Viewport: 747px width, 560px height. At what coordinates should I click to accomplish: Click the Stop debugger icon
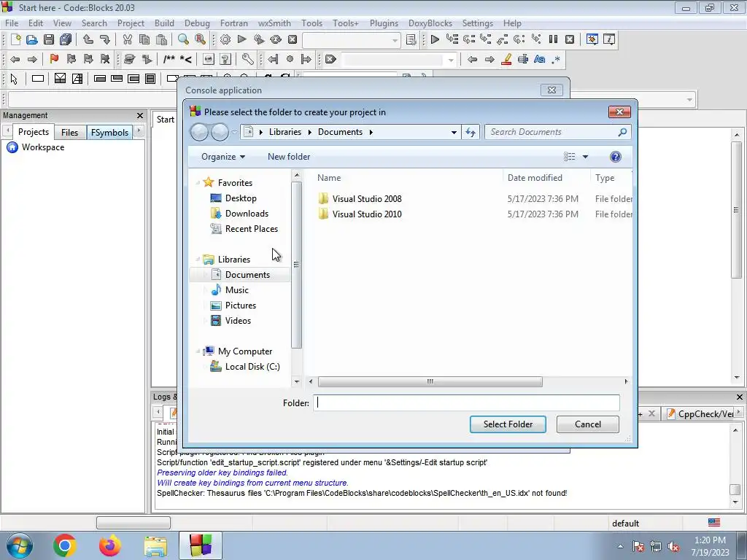click(x=570, y=39)
